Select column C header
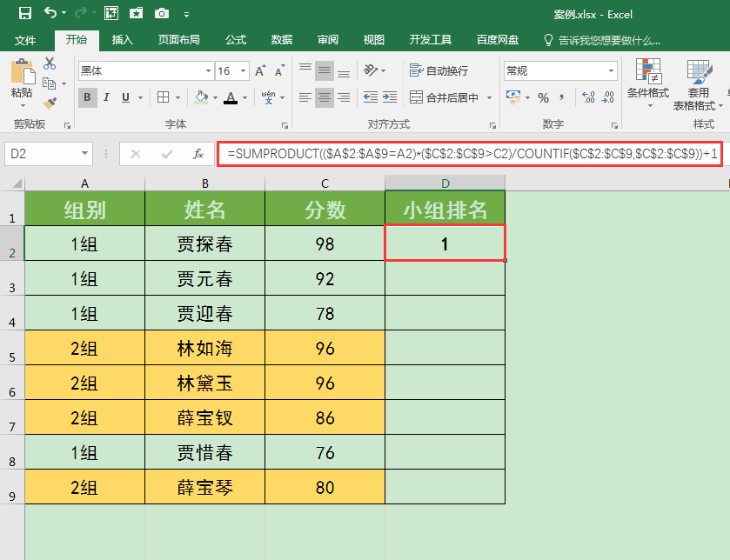Viewport: 730px width, 560px height. pyautogui.click(x=325, y=183)
